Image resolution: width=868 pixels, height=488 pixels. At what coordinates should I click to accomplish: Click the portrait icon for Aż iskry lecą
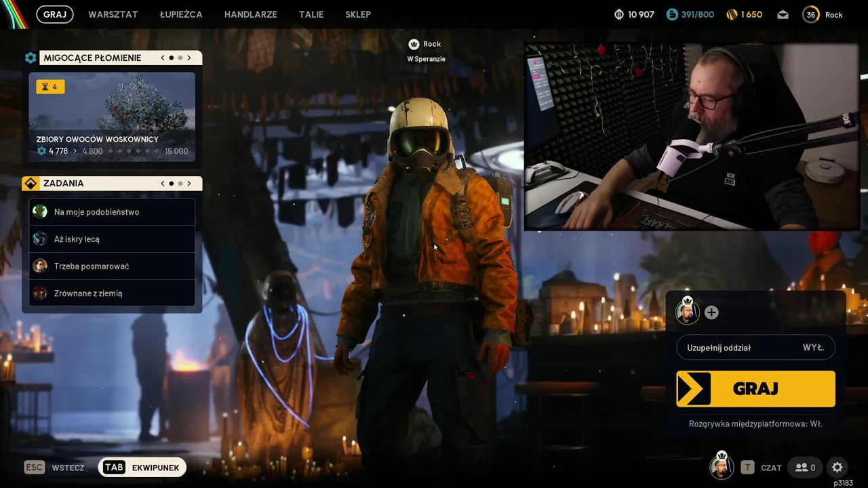tap(40, 239)
